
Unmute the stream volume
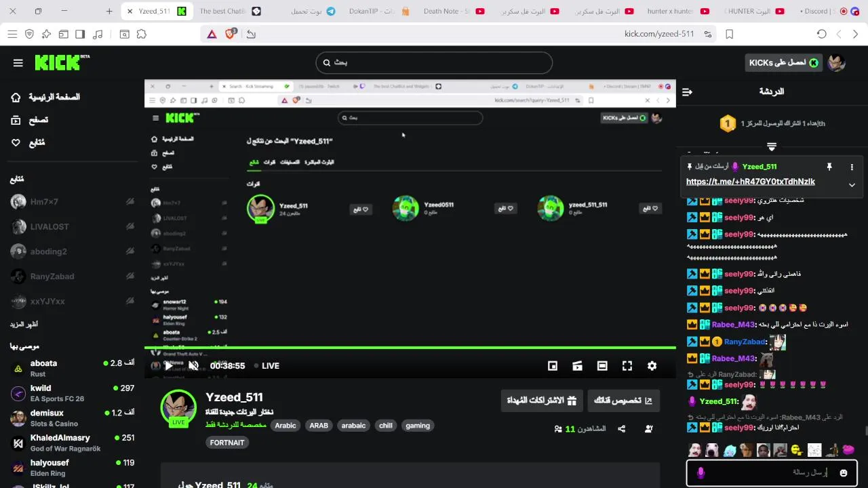193,366
